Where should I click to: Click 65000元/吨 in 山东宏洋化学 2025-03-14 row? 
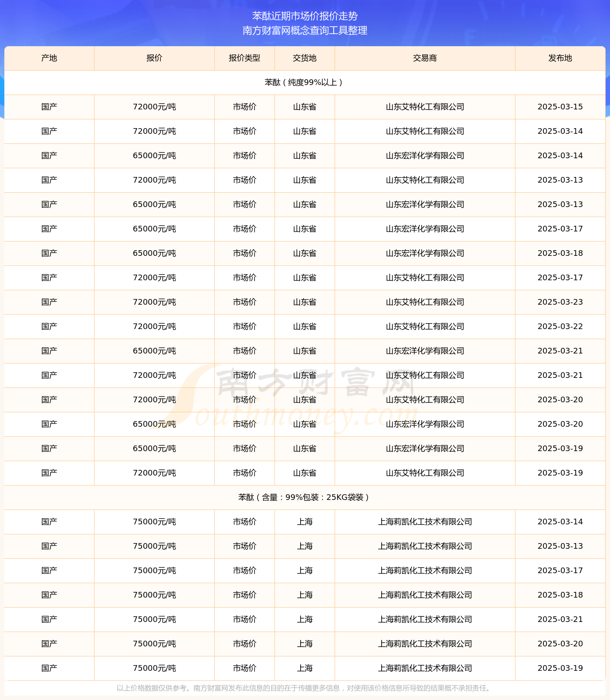[x=154, y=156]
